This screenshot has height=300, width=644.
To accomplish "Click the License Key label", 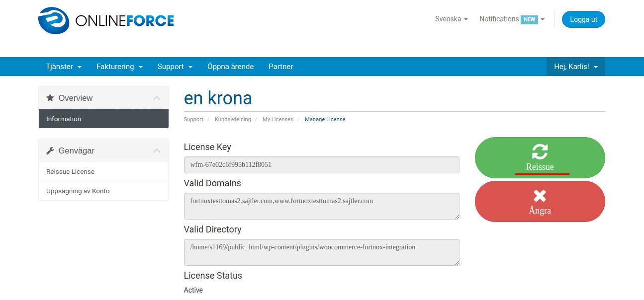I will pos(207,147).
